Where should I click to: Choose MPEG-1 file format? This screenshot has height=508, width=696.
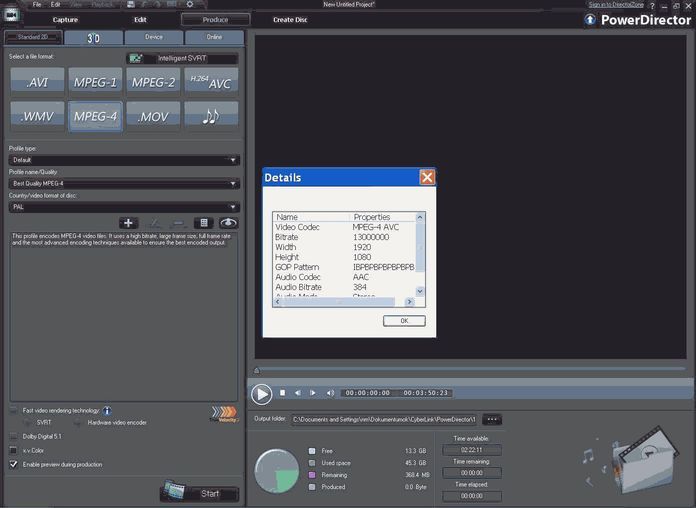[x=95, y=82]
